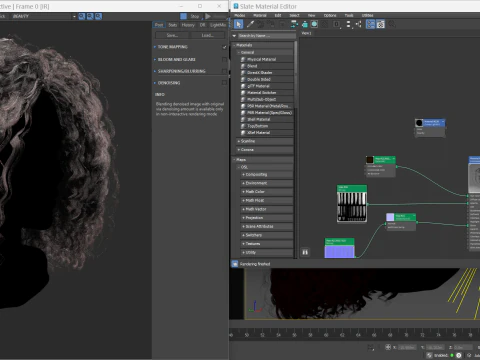
Task: Expand the Corona materials group
Action: (x=239, y=150)
